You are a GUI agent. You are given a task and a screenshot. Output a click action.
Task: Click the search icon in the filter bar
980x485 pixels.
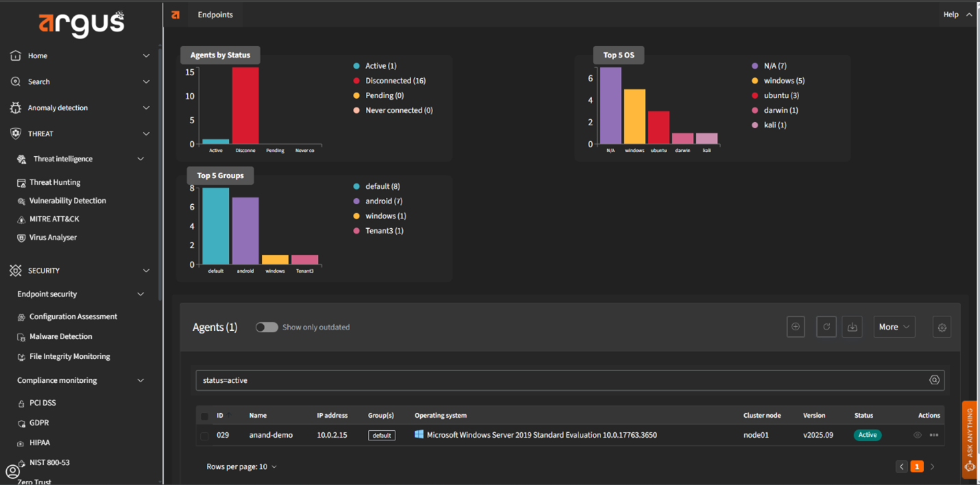(933, 380)
